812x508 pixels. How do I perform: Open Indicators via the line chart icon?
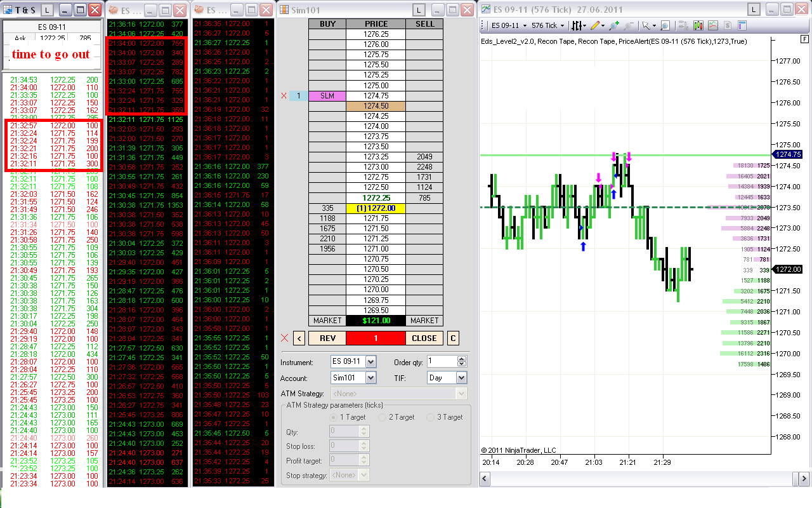[713, 25]
